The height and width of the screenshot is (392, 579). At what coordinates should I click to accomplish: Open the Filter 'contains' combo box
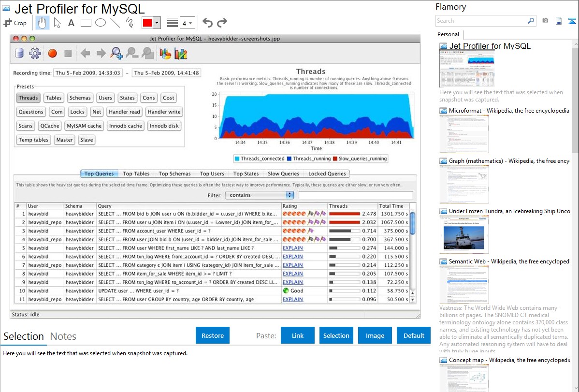point(260,195)
